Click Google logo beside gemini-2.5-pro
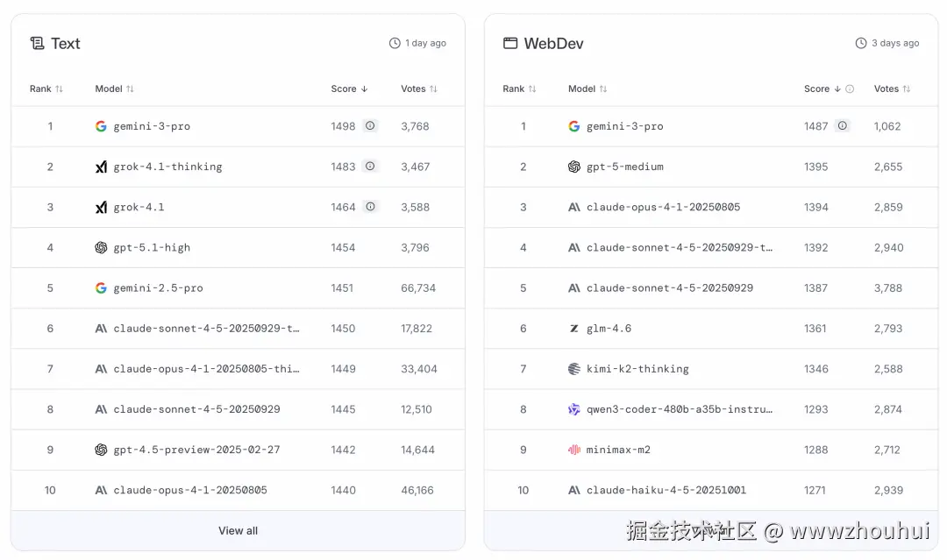Viewport: 947px width, 560px height. (x=101, y=287)
